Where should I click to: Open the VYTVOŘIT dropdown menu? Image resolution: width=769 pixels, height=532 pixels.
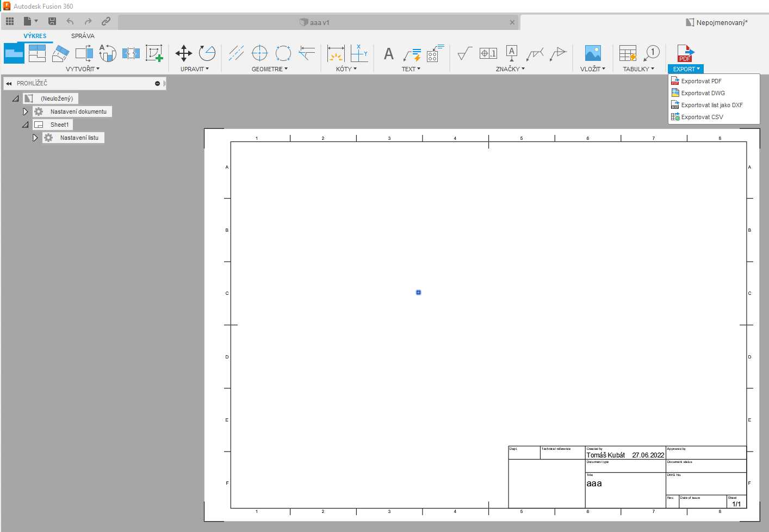tap(83, 69)
